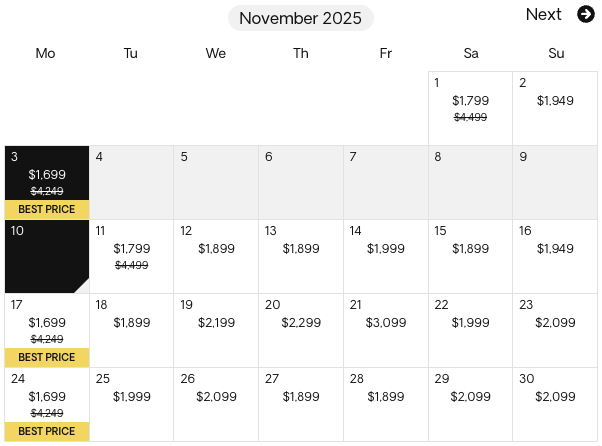Click November 26 at $2,099
The width and height of the screenshot is (602, 446).
[216, 405]
